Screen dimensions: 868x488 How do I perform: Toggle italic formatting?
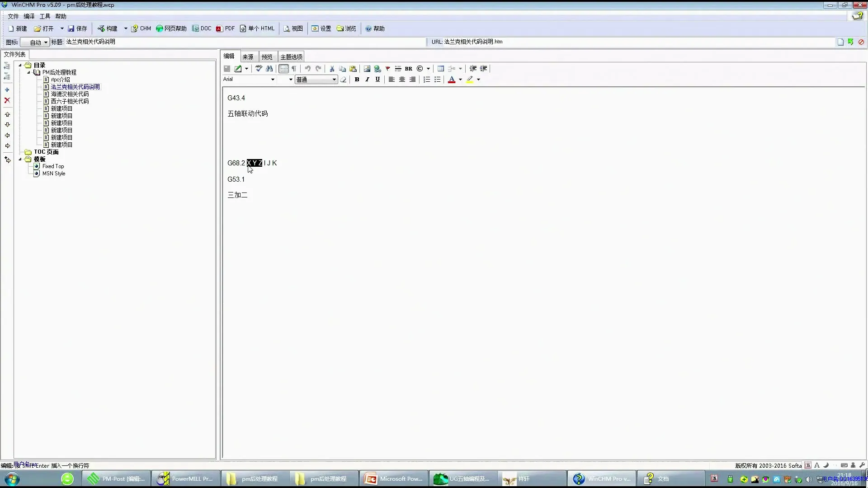(367, 80)
